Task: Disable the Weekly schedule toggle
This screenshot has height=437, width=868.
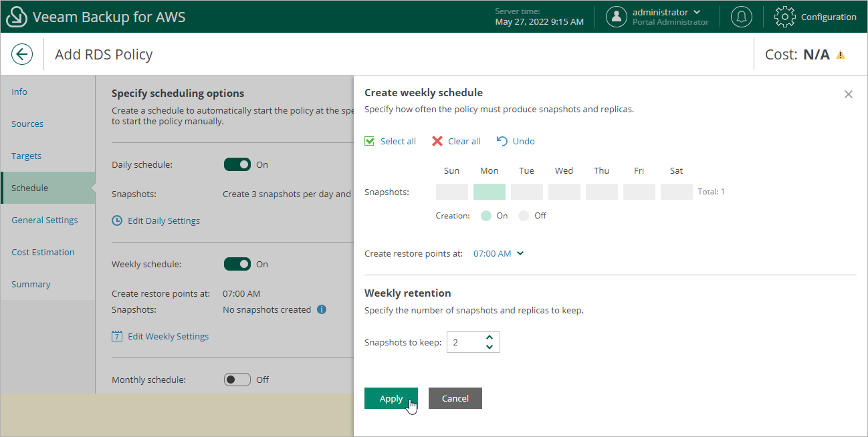Action: coord(237,264)
